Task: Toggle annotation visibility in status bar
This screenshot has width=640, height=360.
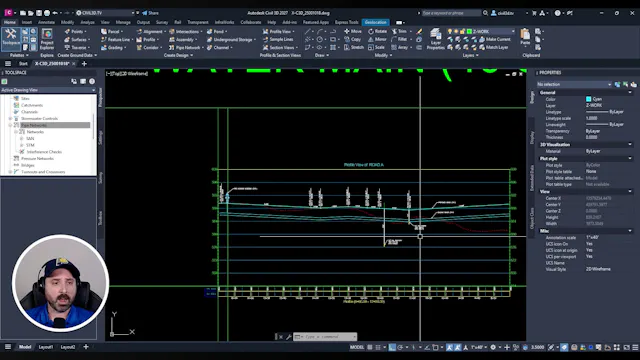Action: (x=449, y=347)
